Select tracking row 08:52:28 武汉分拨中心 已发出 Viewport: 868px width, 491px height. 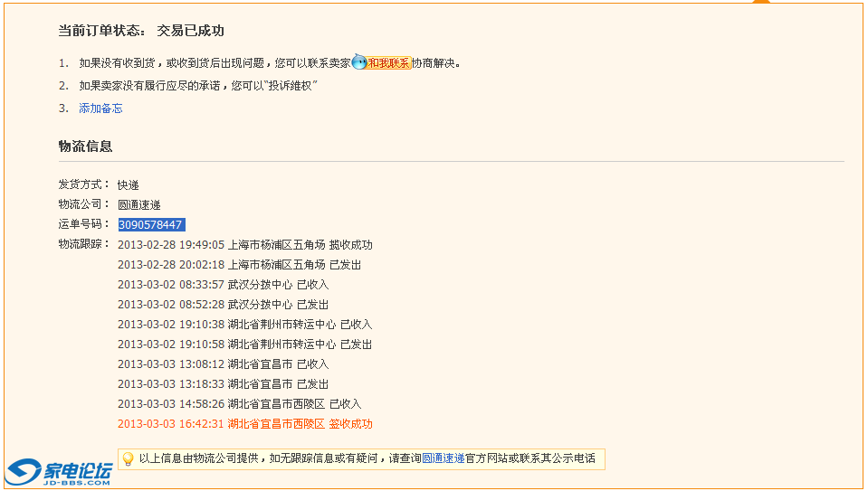(x=223, y=305)
